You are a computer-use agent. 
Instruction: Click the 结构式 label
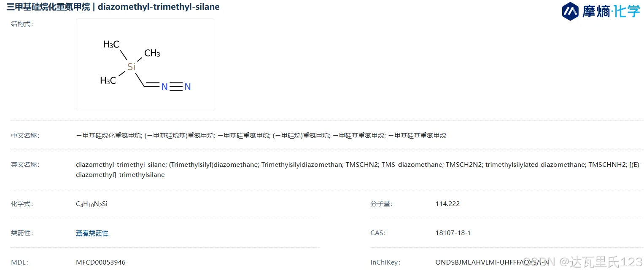click(22, 24)
